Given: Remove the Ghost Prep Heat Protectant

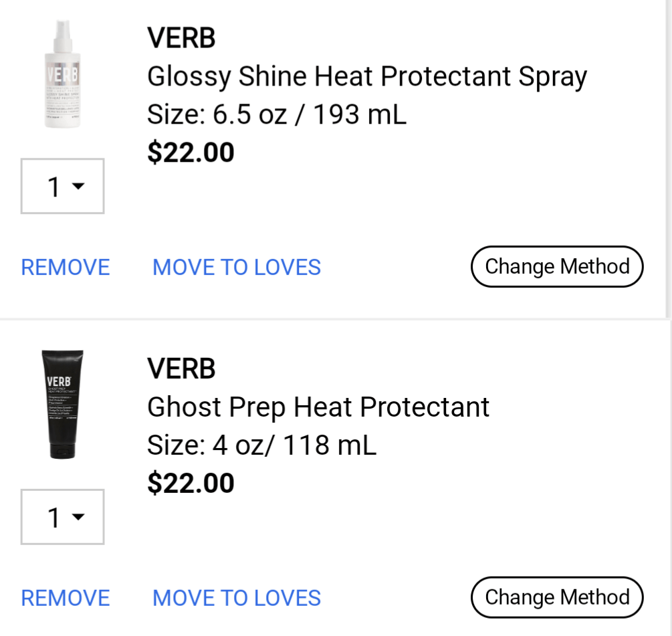Looking at the screenshot, I should (65, 597).
